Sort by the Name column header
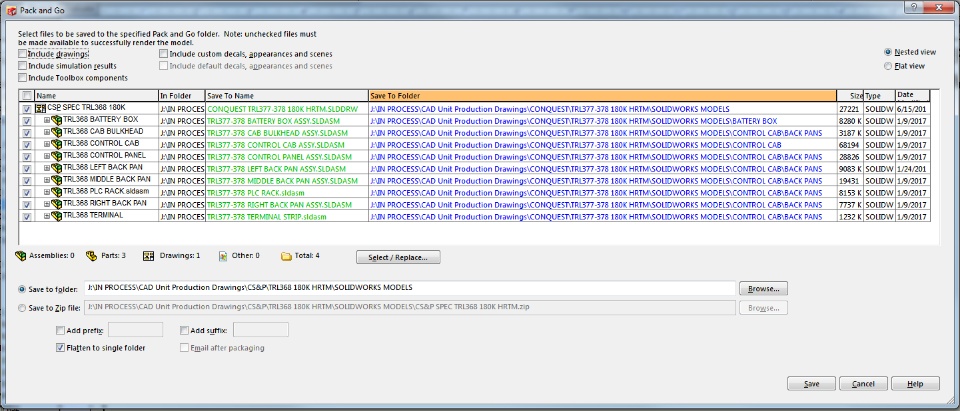960x411 pixels. (x=96, y=96)
